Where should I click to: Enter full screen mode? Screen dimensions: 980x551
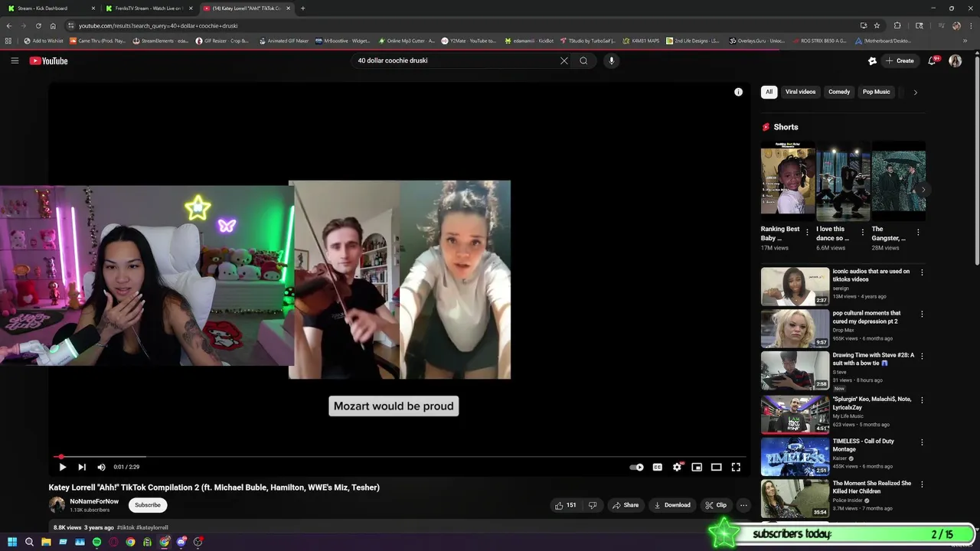pyautogui.click(x=736, y=467)
